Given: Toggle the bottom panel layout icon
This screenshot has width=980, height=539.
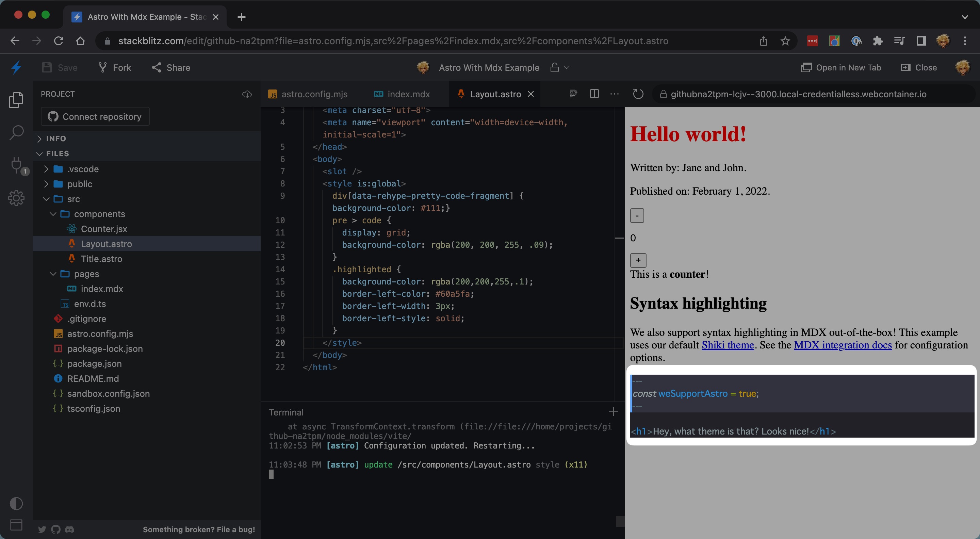Looking at the screenshot, I should coord(16,525).
